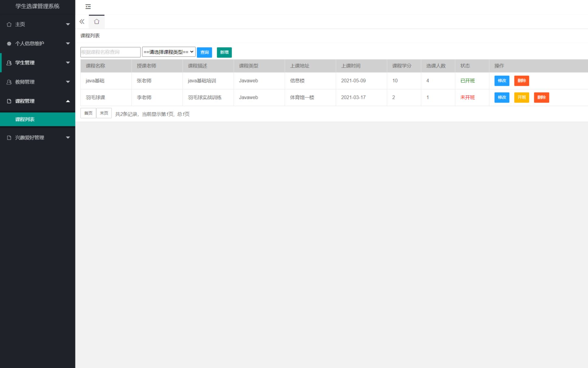Click the sidebar collapse hamburger icon
The width and height of the screenshot is (588, 368).
tap(88, 7)
